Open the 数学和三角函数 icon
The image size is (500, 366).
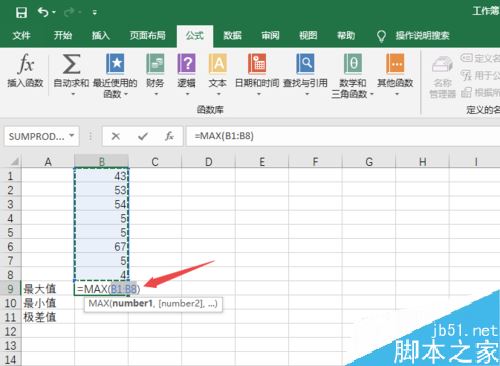(x=353, y=64)
